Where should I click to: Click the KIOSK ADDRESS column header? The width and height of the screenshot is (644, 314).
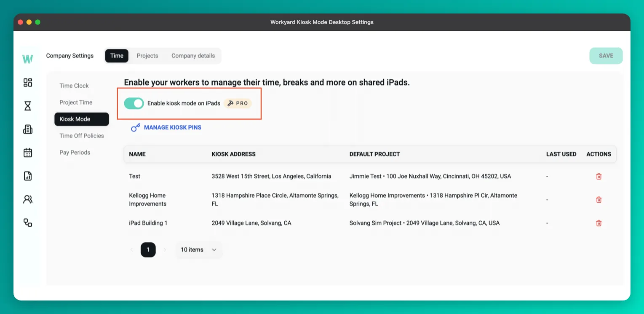click(x=234, y=154)
